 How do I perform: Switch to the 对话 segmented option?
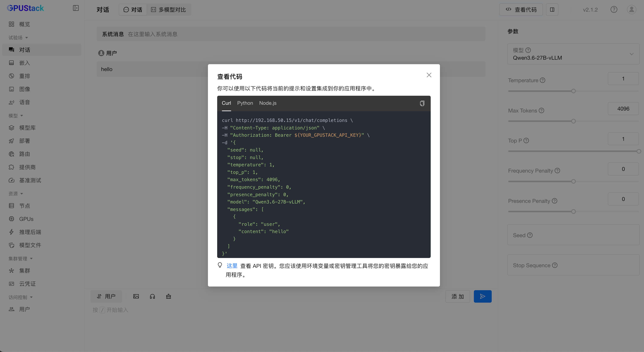(133, 9)
